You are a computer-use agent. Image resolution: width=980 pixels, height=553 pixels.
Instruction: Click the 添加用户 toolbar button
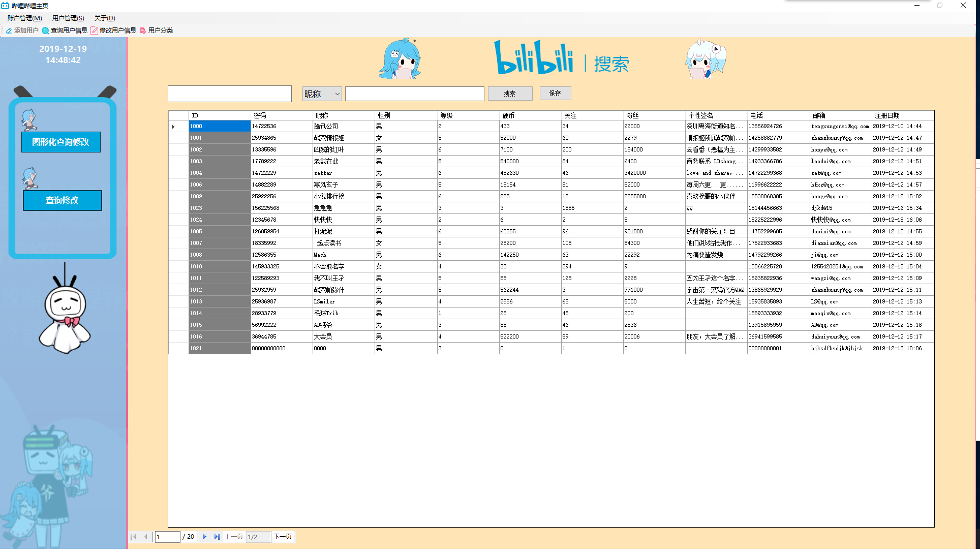click(x=22, y=30)
